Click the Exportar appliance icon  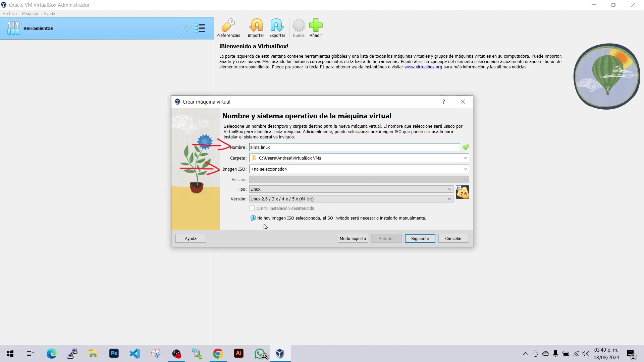tap(277, 28)
